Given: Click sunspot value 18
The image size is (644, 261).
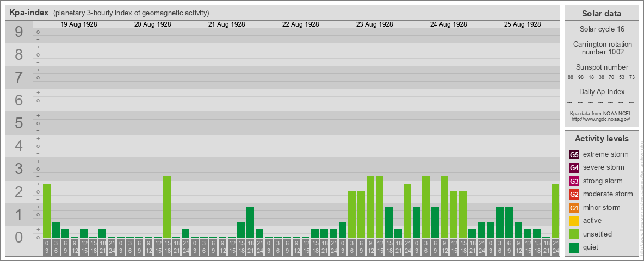Looking at the screenshot, I should point(591,77).
